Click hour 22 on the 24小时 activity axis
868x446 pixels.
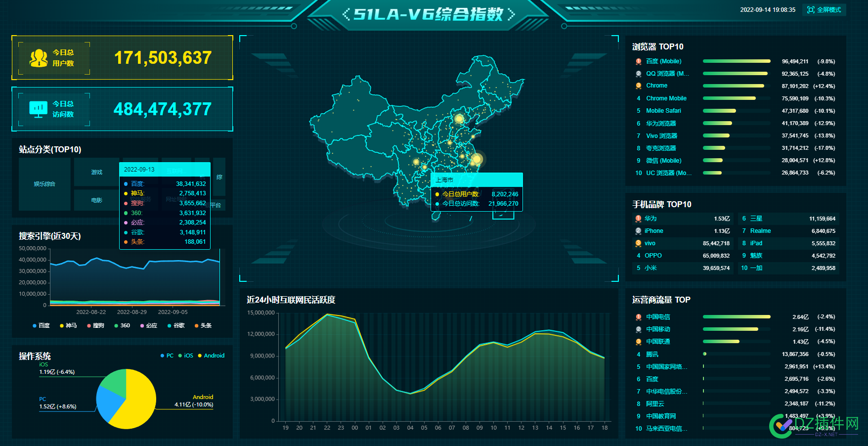click(x=327, y=428)
